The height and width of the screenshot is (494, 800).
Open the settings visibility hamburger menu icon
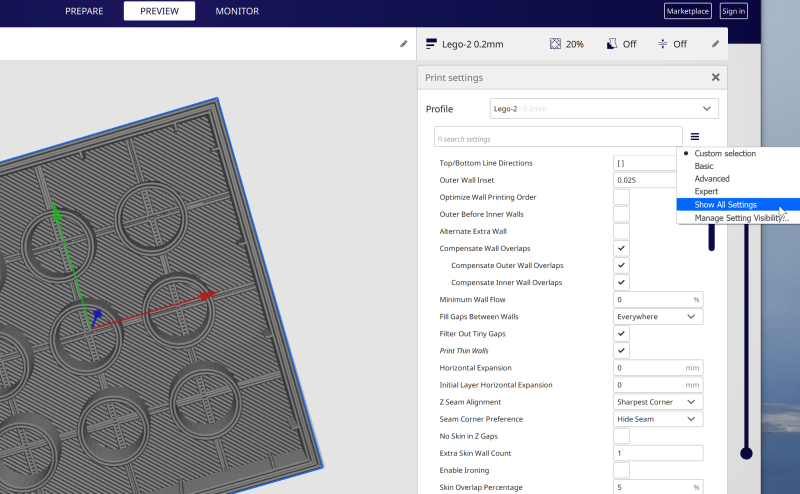[694, 137]
